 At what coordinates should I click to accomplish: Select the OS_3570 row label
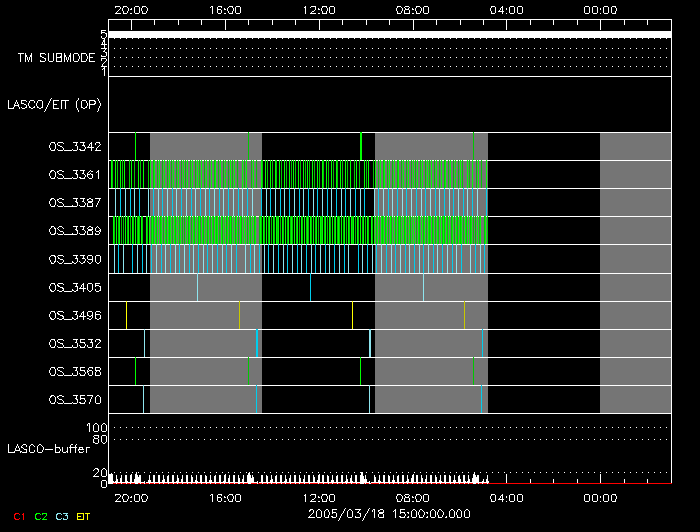[75, 400]
